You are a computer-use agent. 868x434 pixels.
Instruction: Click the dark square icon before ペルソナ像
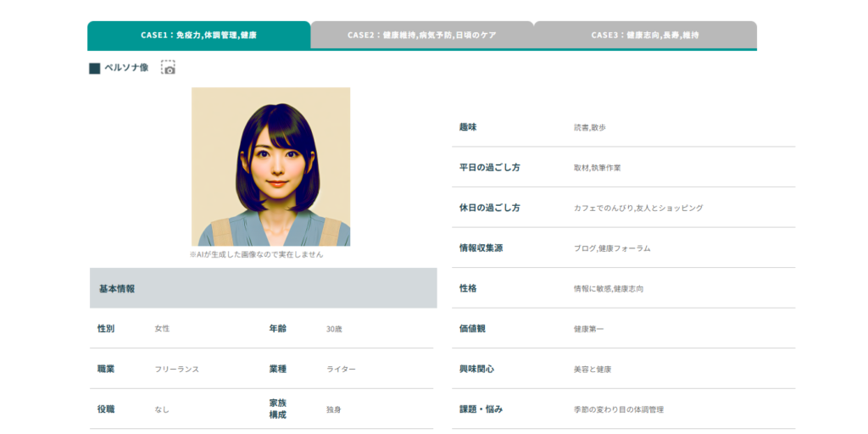click(95, 68)
